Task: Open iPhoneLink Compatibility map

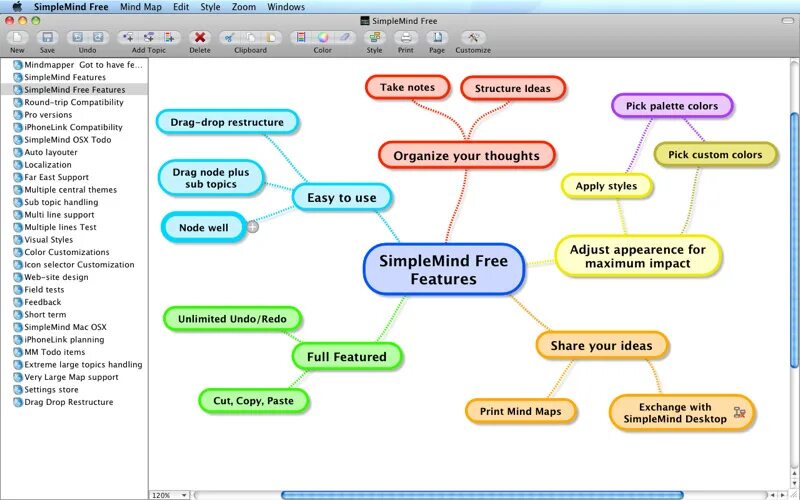Action: pyautogui.click(x=74, y=127)
